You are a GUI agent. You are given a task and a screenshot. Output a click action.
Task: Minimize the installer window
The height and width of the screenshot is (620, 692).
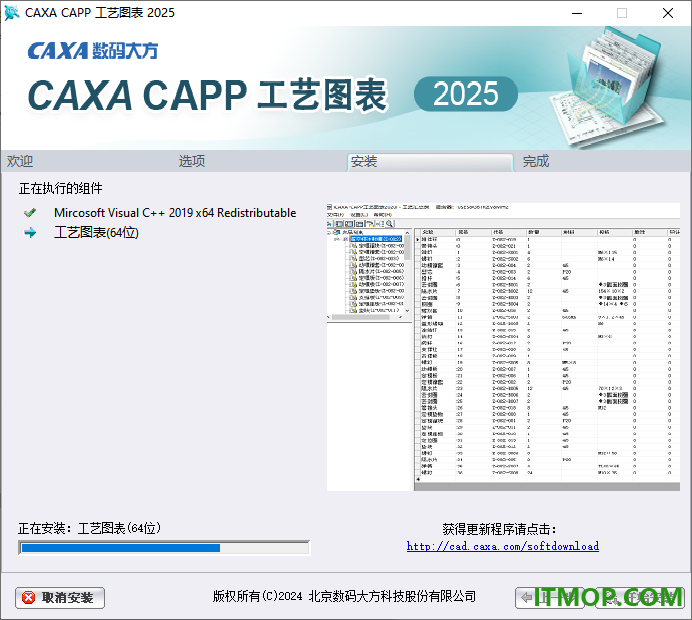(577, 13)
